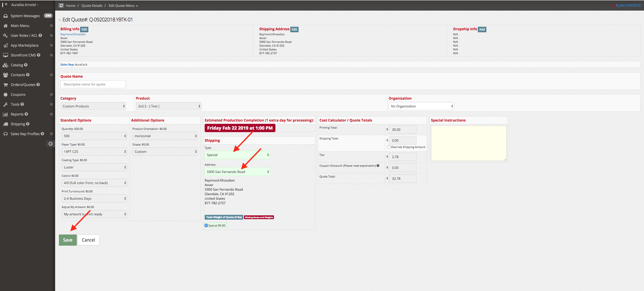Click help icon next to Coupon Discount

pyautogui.click(x=378, y=166)
